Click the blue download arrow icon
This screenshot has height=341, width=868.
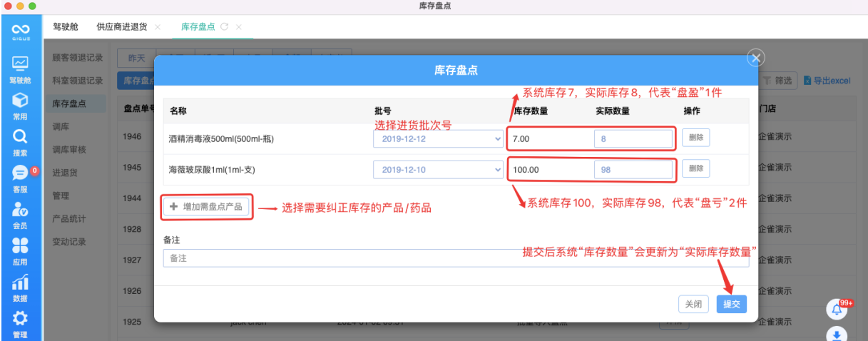(x=836, y=334)
